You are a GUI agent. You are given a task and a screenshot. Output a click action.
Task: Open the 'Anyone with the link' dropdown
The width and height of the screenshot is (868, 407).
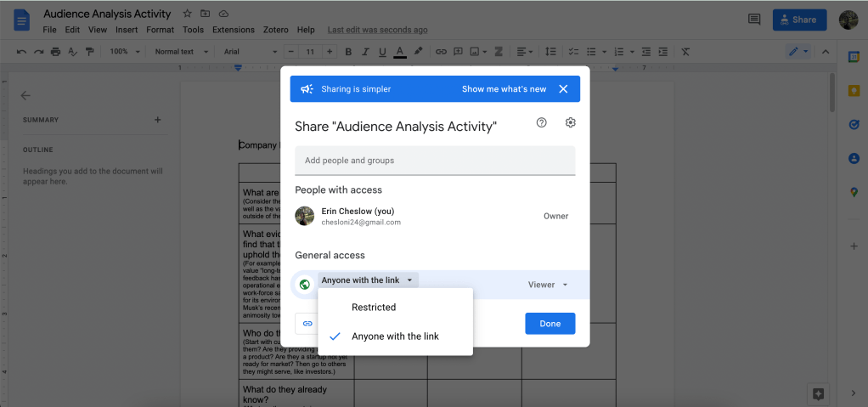click(368, 280)
